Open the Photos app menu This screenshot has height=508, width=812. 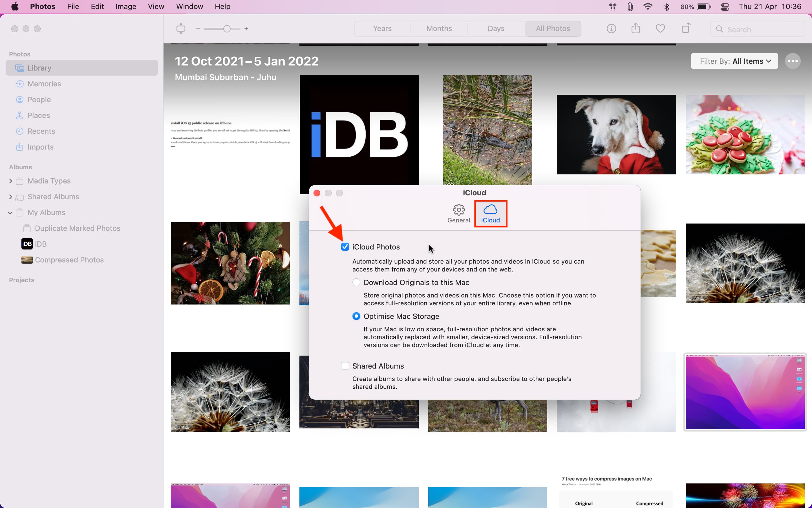[x=43, y=7]
